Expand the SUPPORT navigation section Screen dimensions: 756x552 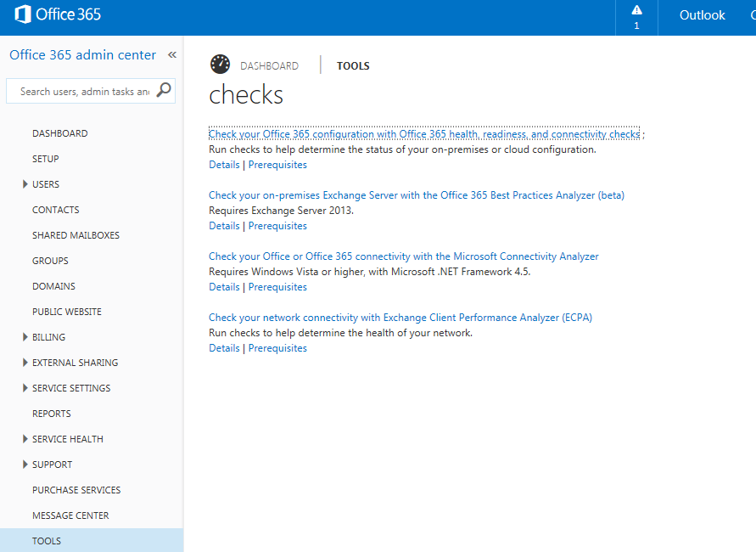click(25, 465)
